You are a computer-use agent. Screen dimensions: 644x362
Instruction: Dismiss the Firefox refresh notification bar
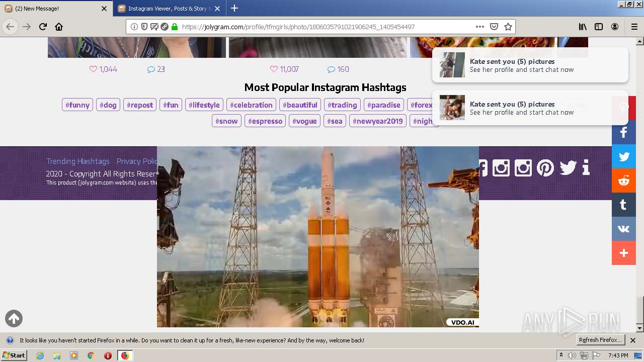(x=633, y=340)
